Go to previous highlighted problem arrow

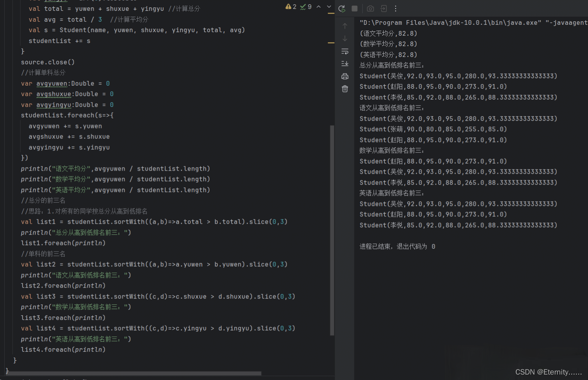[x=318, y=7]
